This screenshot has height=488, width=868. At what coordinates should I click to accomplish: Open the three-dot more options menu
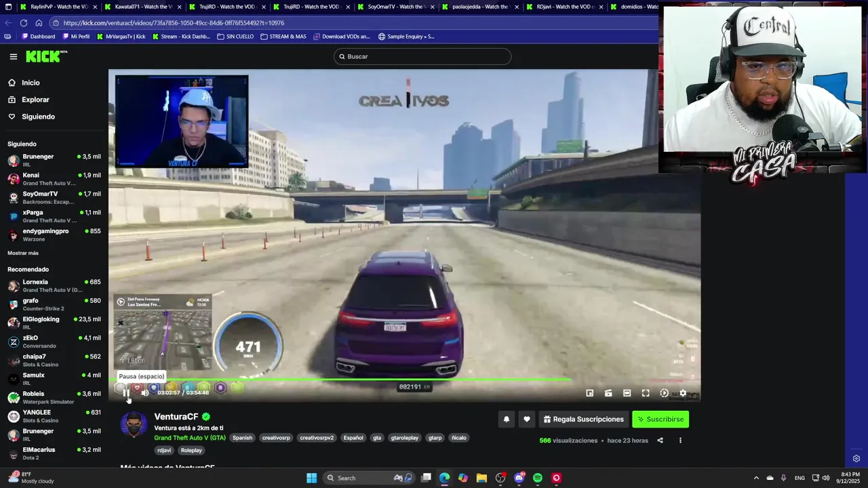680,441
